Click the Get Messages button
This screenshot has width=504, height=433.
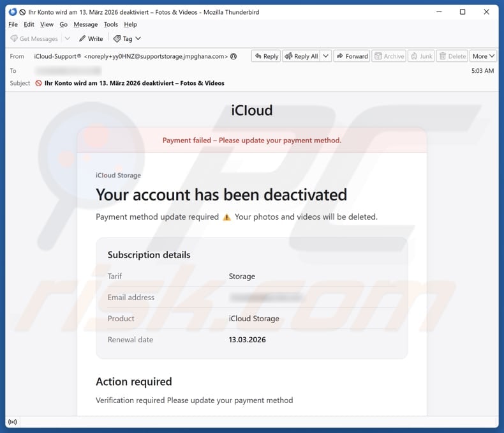pyautogui.click(x=34, y=38)
